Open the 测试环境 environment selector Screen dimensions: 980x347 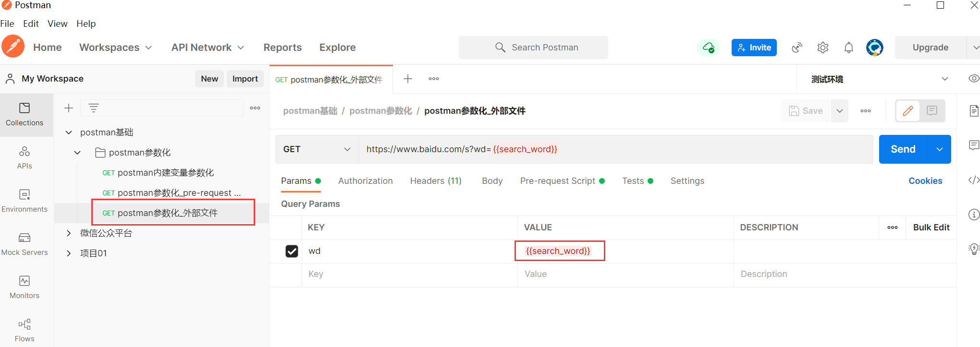click(879, 79)
